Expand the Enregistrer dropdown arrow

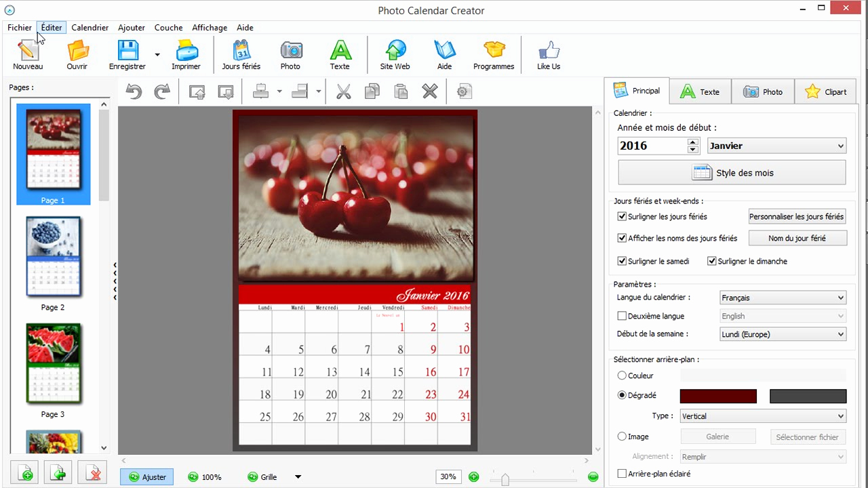157,55
